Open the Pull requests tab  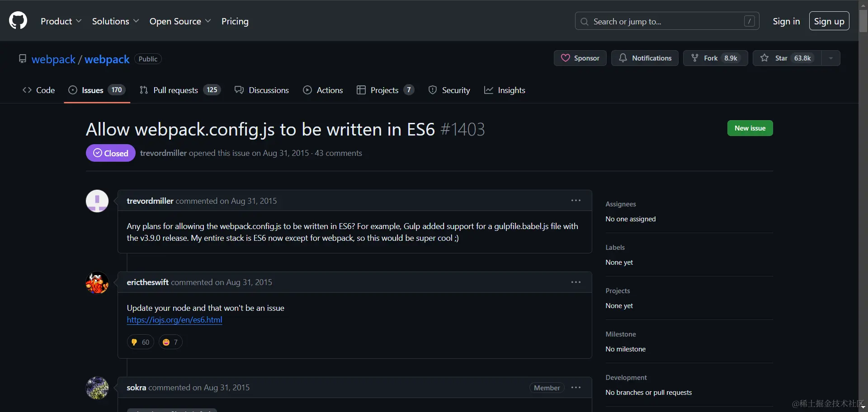click(180, 90)
